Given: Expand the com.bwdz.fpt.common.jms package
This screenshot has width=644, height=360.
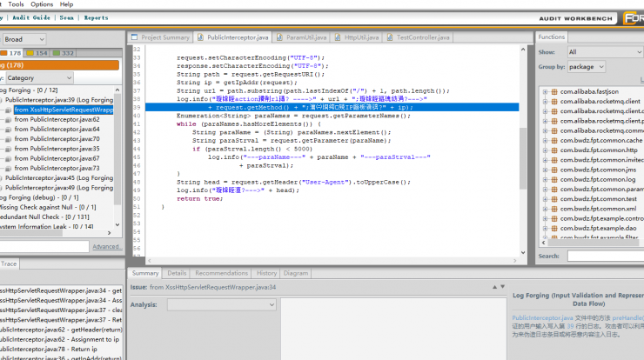Looking at the screenshot, I should pos(545,170).
